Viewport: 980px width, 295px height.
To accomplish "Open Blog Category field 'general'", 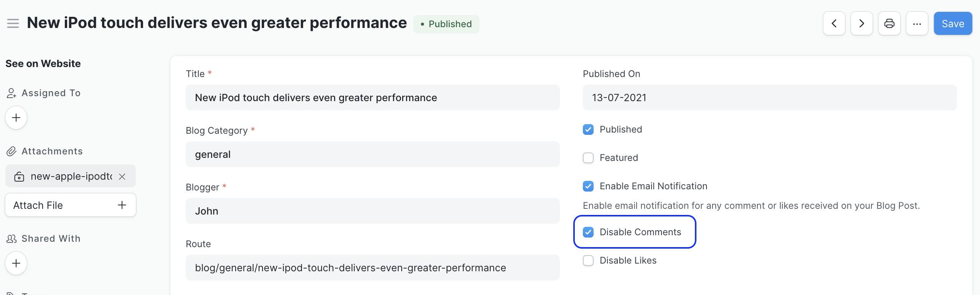I will [x=373, y=154].
